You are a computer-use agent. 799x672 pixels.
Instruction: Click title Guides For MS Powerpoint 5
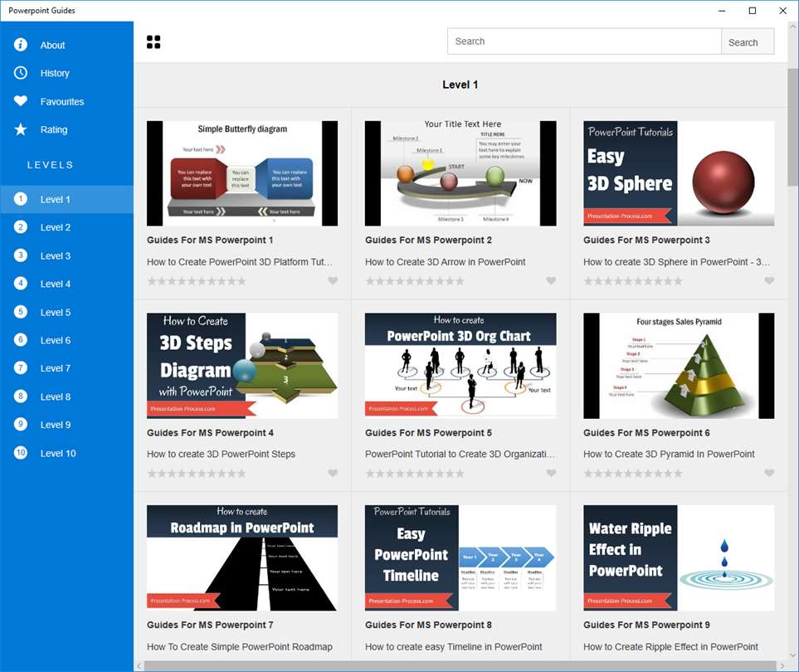[x=429, y=432]
